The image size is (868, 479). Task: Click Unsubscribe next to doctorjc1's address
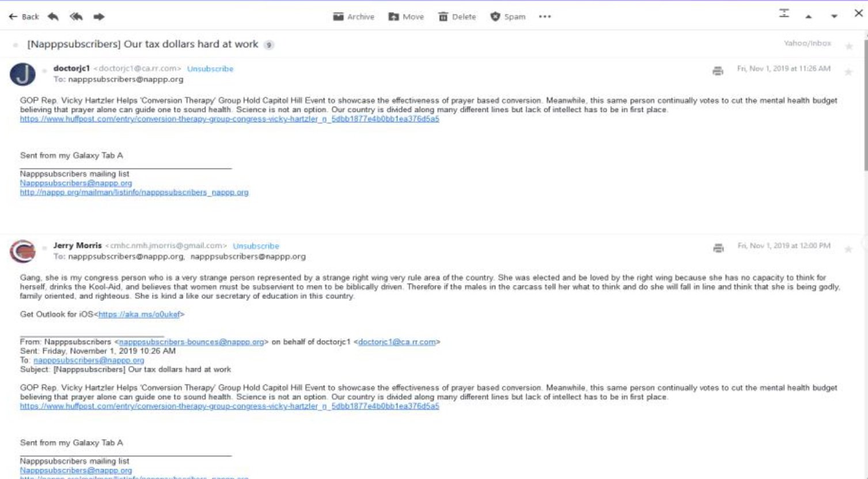(210, 69)
